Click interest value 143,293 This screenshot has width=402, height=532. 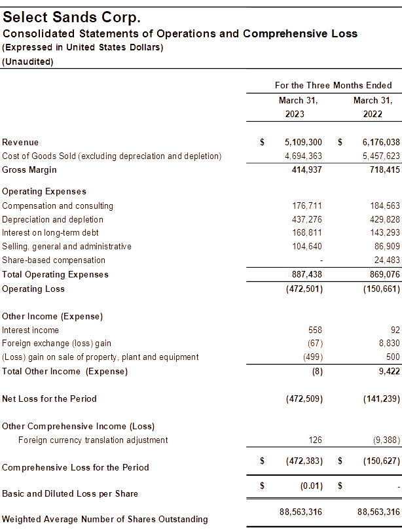point(385,233)
